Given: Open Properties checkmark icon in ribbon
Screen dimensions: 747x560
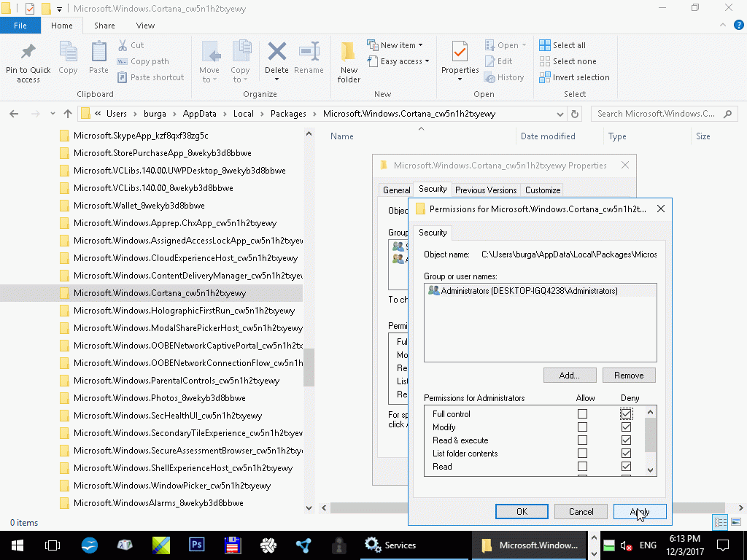Looking at the screenshot, I should 460,52.
